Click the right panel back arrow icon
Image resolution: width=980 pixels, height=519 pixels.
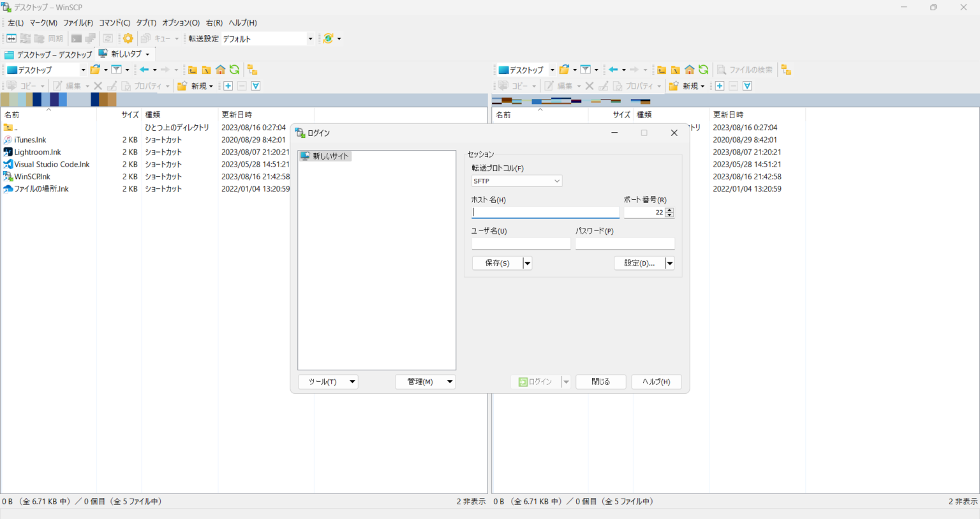tap(613, 70)
